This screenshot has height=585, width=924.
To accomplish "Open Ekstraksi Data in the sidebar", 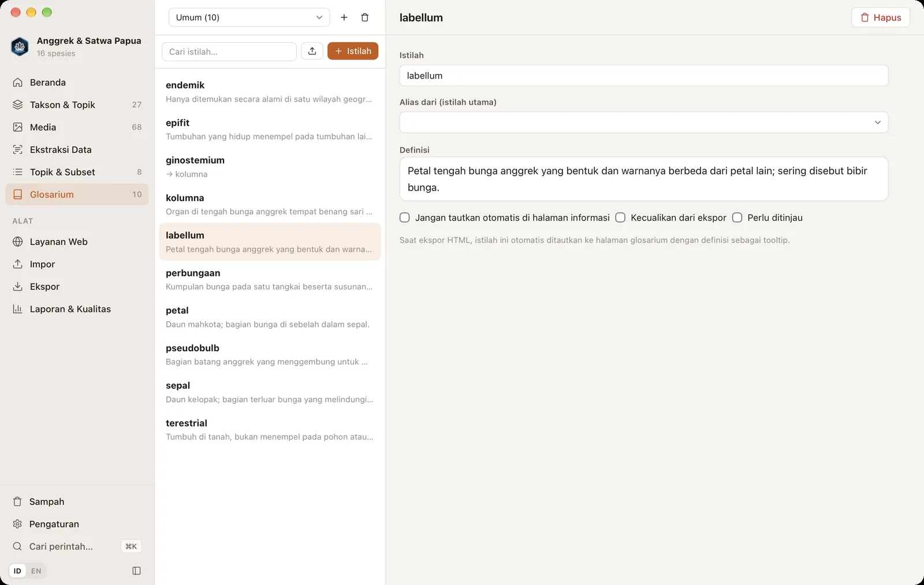I will [x=77, y=150].
